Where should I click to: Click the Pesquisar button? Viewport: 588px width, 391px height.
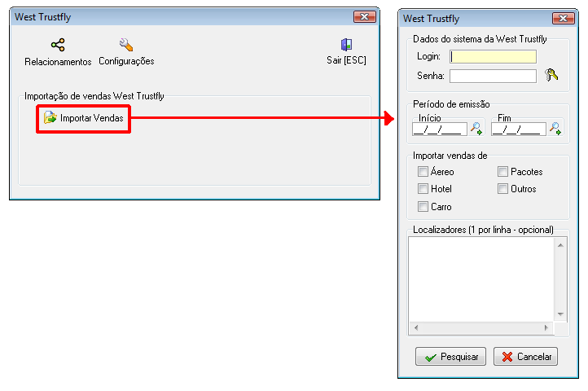(x=450, y=357)
